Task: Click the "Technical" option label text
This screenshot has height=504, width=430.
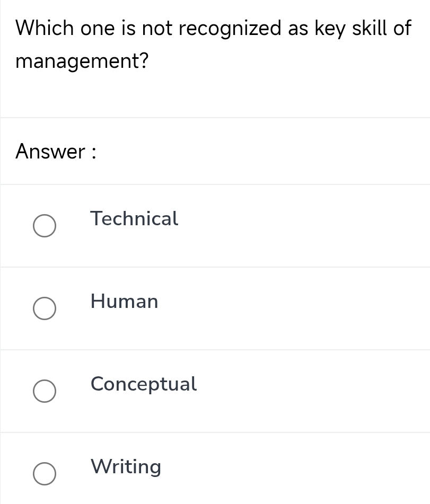Action: [134, 218]
